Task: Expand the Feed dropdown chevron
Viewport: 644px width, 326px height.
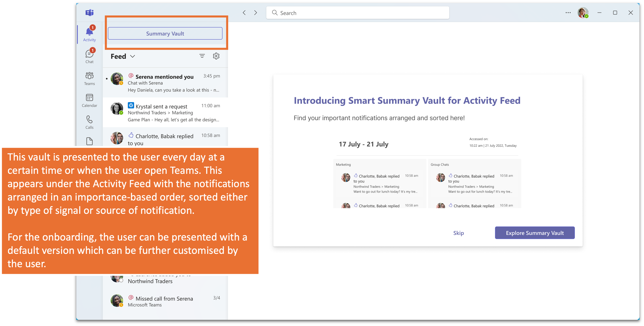Action: tap(132, 56)
